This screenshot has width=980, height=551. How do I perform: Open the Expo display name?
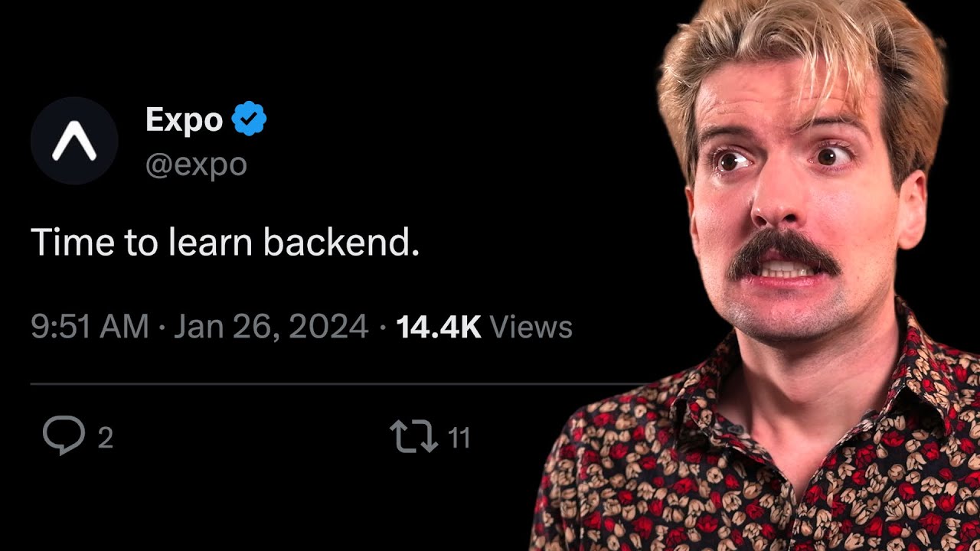coord(184,120)
